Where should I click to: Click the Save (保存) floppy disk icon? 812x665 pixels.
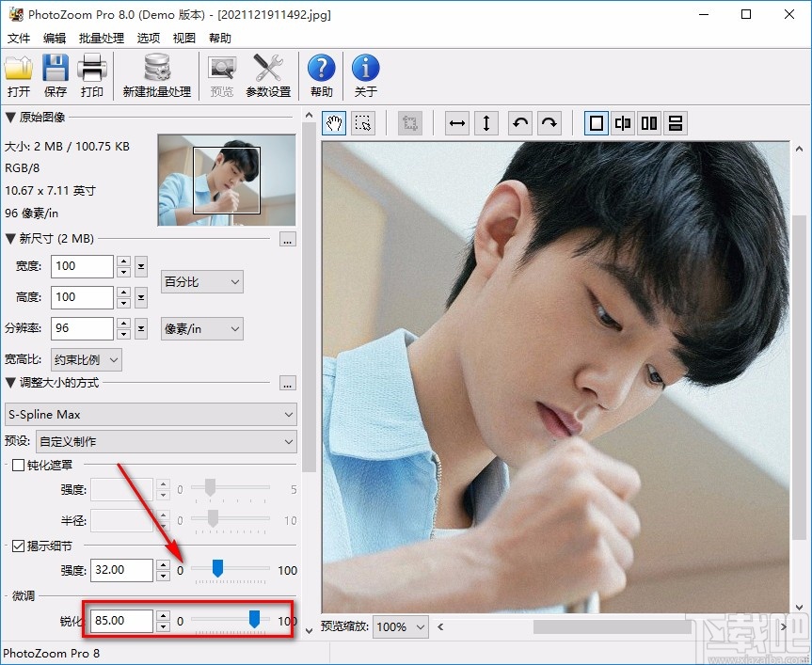56,69
